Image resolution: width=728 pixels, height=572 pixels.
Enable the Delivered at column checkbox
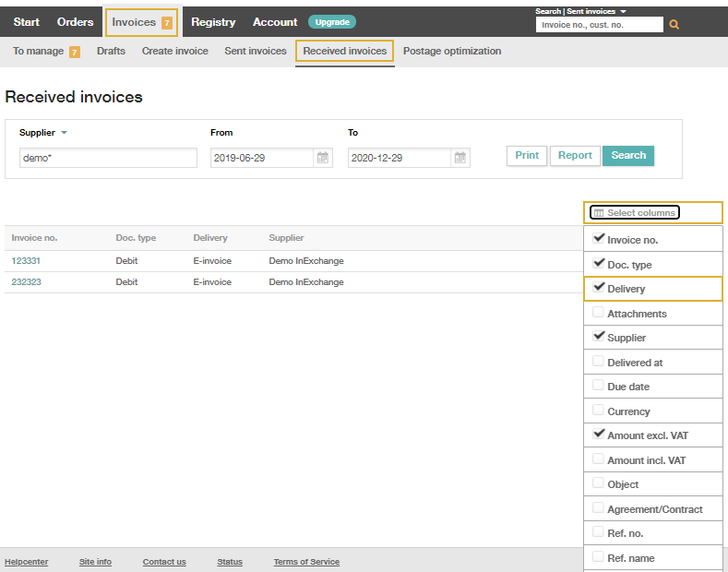pos(599,362)
